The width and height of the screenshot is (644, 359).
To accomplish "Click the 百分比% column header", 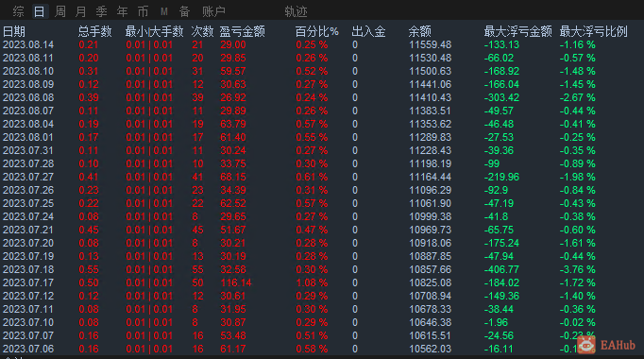I will (316, 31).
